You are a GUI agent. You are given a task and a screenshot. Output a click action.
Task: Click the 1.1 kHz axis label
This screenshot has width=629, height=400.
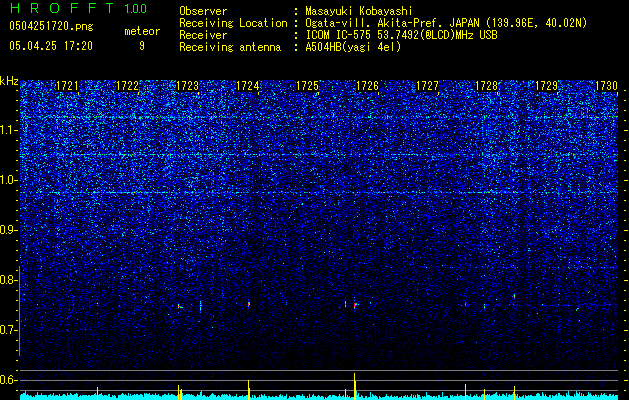pos(8,130)
